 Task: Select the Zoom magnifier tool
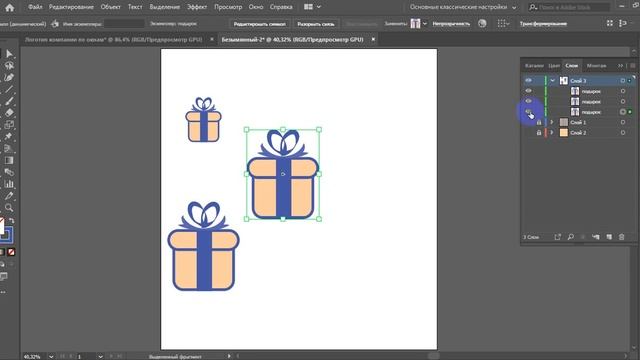point(9,208)
